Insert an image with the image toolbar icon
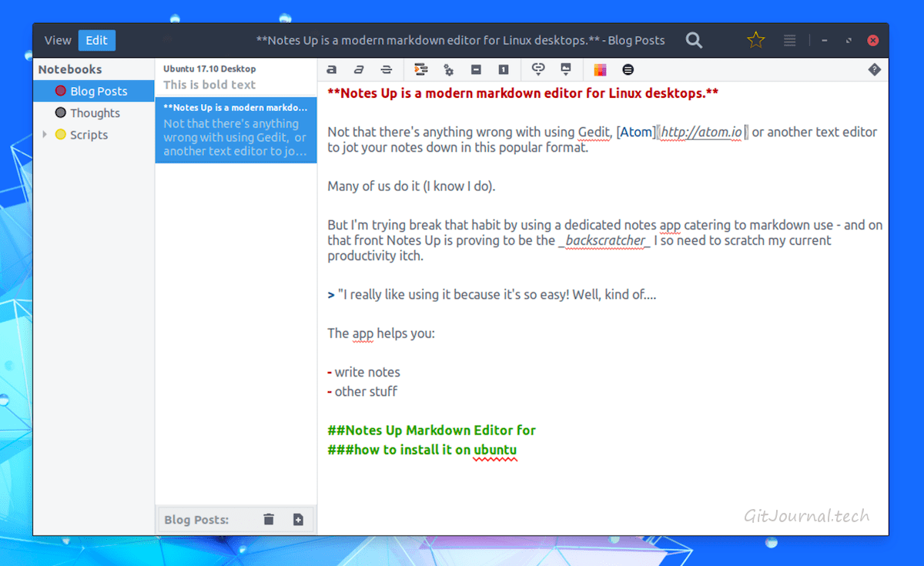The width and height of the screenshot is (924, 566). (x=566, y=69)
